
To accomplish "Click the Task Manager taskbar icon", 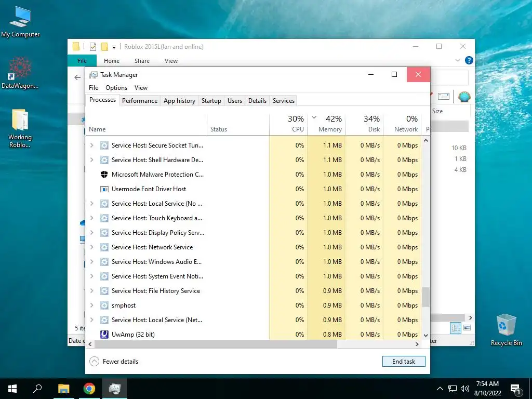I will [x=115, y=389].
